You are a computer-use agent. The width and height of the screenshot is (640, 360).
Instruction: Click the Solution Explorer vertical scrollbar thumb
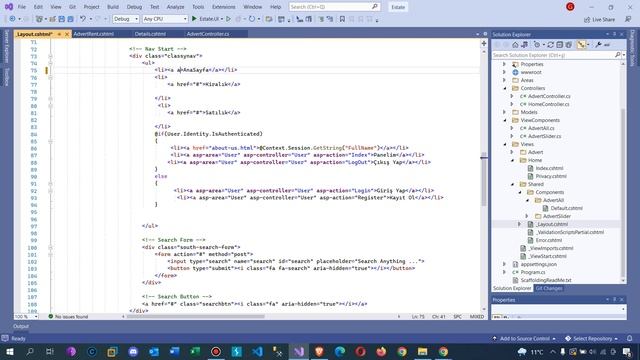coord(623,192)
